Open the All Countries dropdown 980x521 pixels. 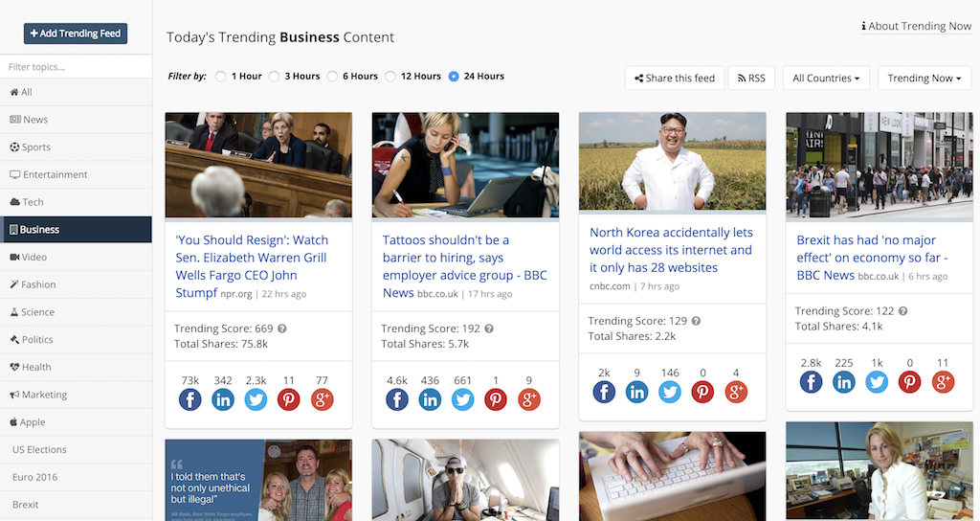(x=826, y=79)
